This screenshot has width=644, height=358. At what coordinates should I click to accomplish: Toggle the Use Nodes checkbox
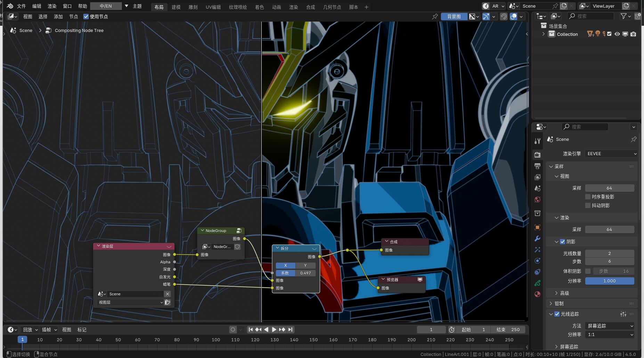[x=86, y=16]
